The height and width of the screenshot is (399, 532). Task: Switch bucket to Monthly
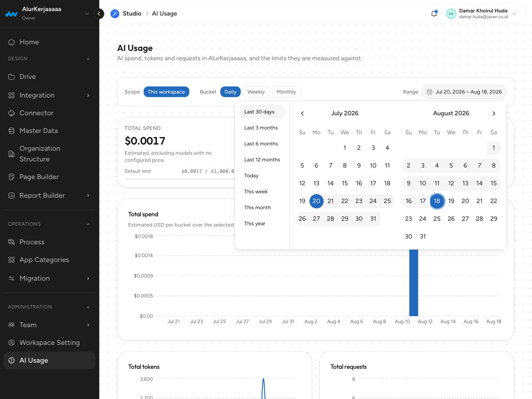tap(286, 92)
